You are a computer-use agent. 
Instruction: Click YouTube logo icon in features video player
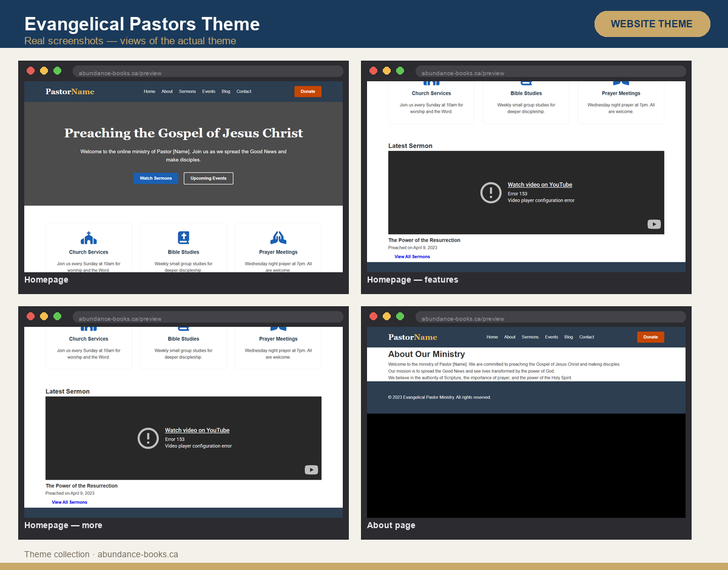(x=654, y=224)
